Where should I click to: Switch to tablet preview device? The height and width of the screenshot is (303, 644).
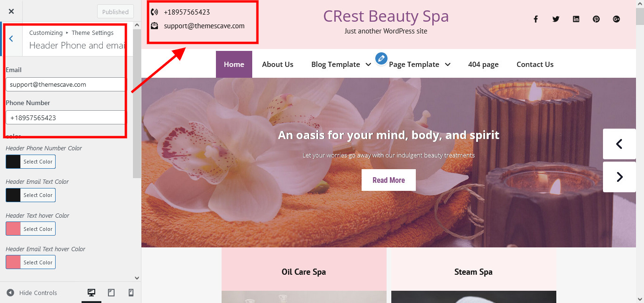click(111, 293)
